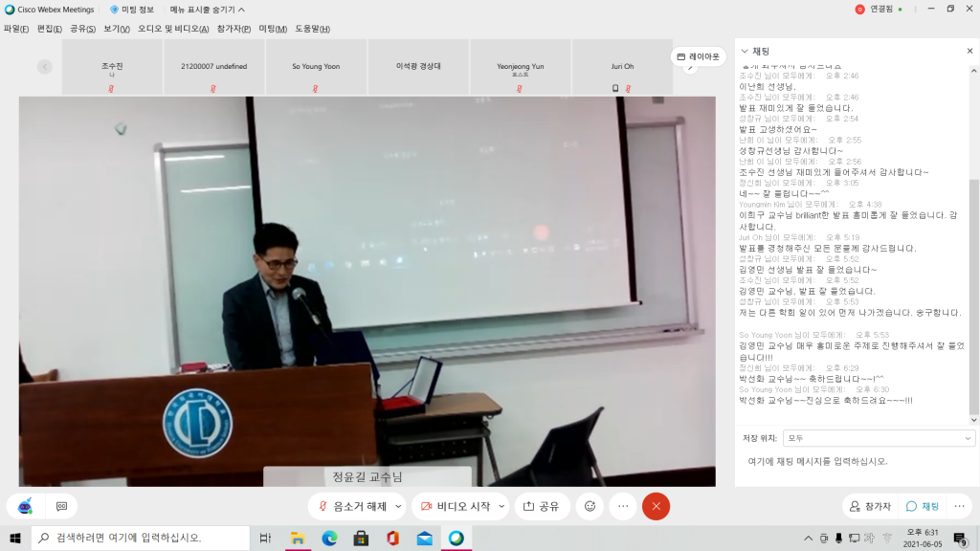
Task: Start video with 비디오 시작 button
Action: pyautogui.click(x=456, y=506)
